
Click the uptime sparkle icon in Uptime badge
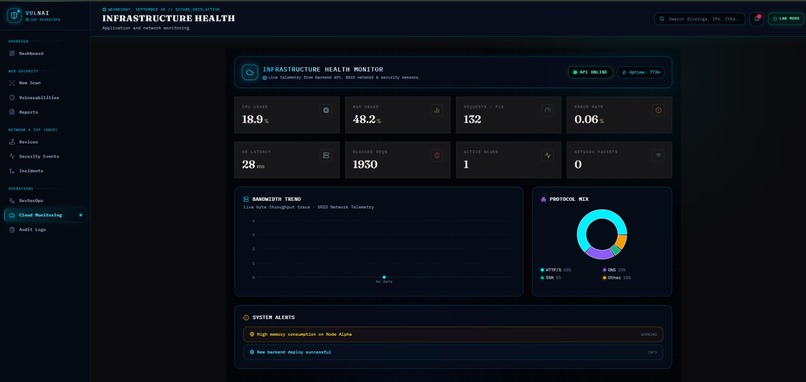coord(624,72)
